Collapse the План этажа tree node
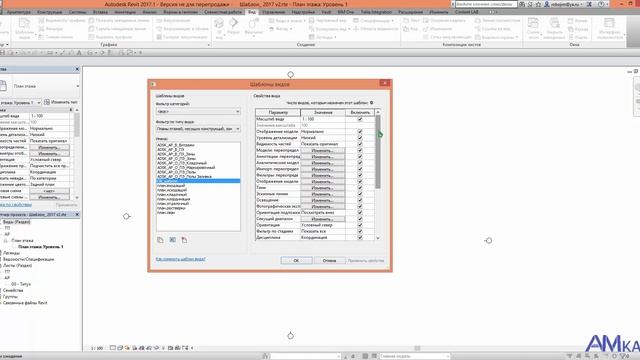 coord(6,241)
